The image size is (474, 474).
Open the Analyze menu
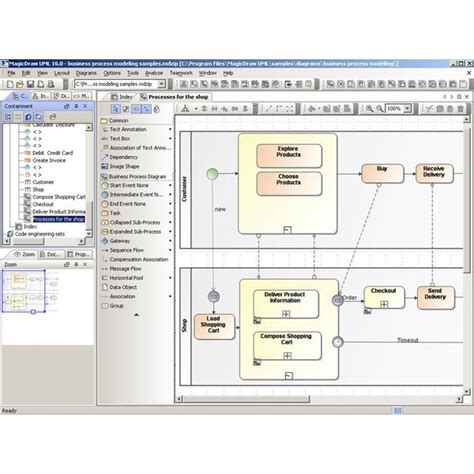coord(154,73)
